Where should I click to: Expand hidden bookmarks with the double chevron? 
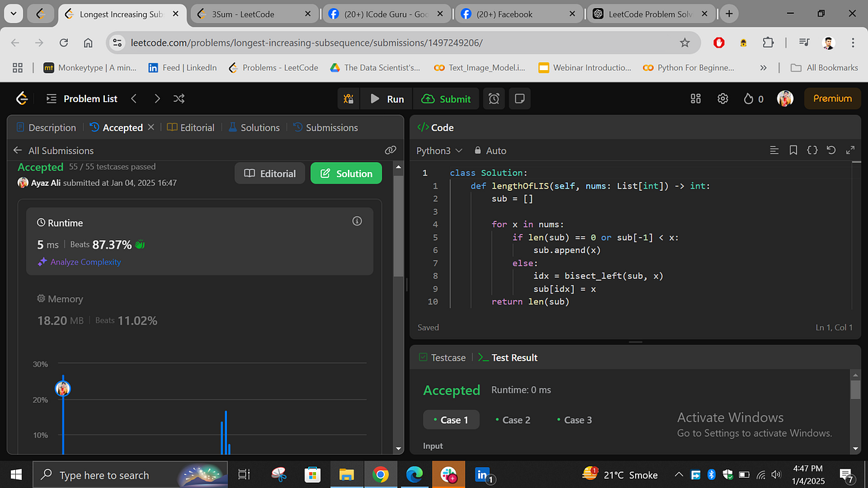(x=762, y=68)
